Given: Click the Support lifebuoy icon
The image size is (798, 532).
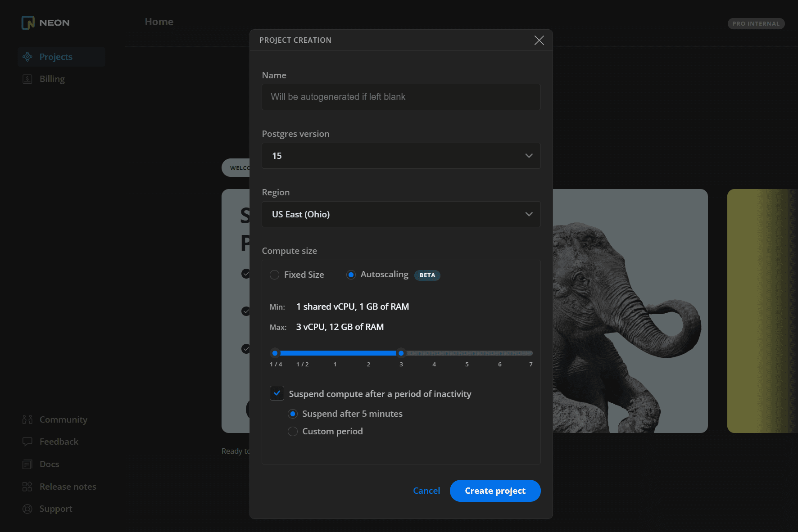Looking at the screenshot, I should click(27, 509).
